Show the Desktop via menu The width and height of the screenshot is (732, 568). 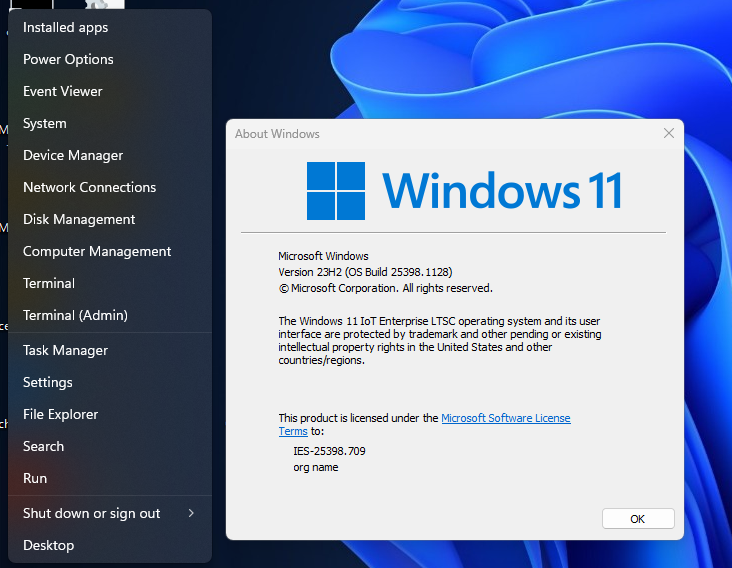pyautogui.click(x=110, y=545)
